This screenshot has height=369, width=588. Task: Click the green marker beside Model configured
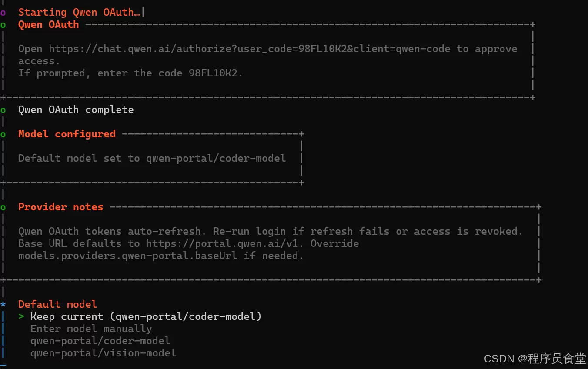click(3, 134)
